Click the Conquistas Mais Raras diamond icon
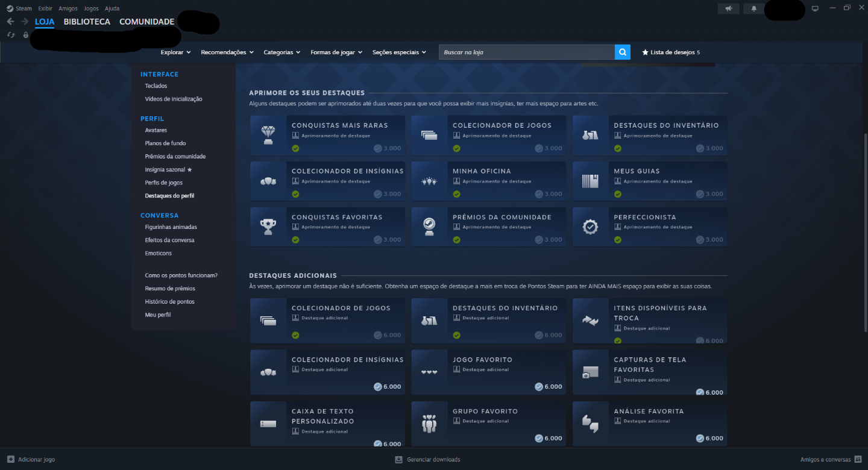Image resolution: width=868 pixels, height=470 pixels. tap(268, 135)
